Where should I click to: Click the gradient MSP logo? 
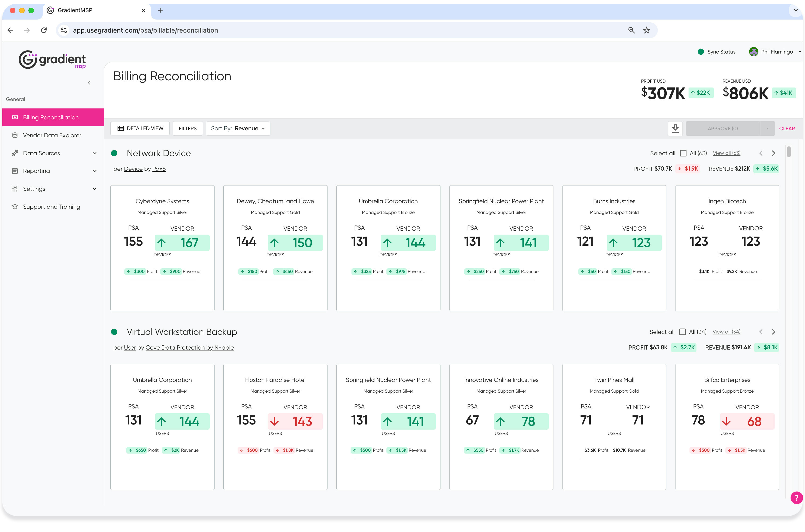(52, 60)
